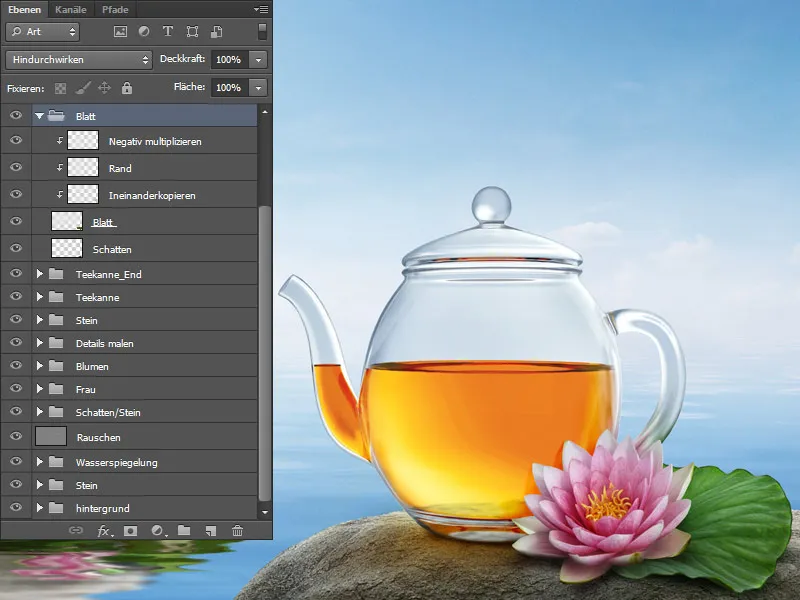Filter layers by shape layer icon
Screen dimensions: 800x600
192,32
